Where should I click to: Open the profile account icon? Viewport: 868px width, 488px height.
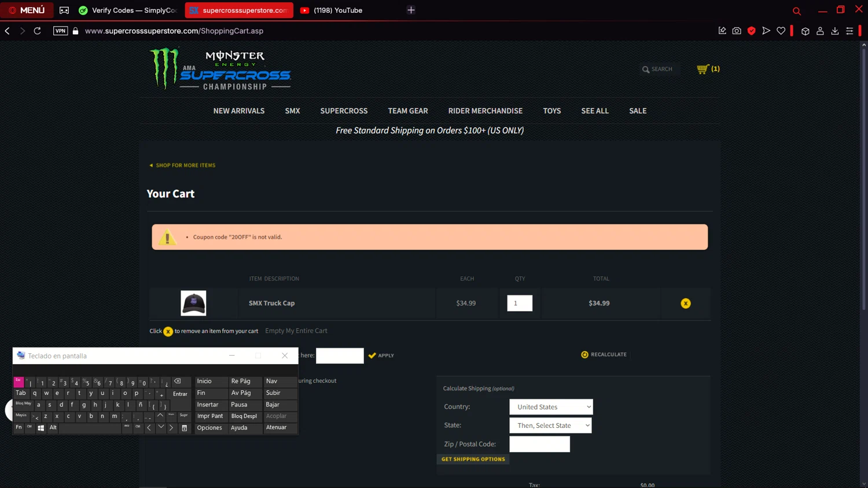pyautogui.click(x=820, y=31)
